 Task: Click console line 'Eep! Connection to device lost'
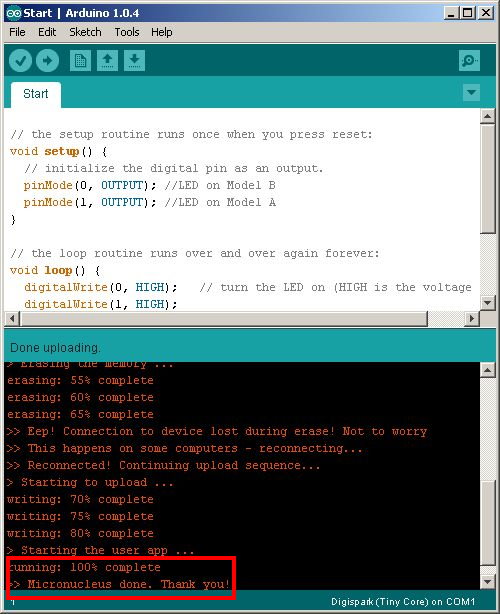(217, 432)
